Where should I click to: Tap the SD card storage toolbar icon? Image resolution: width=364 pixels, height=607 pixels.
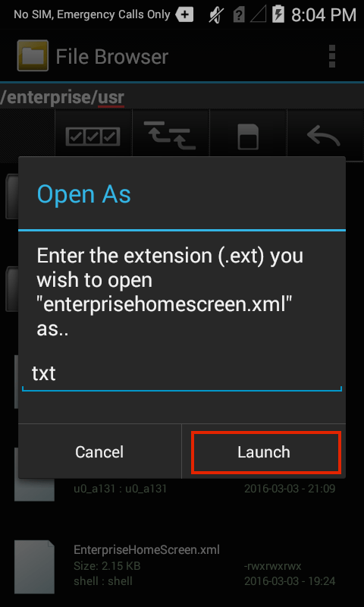pyautogui.click(x=247, y=137)
